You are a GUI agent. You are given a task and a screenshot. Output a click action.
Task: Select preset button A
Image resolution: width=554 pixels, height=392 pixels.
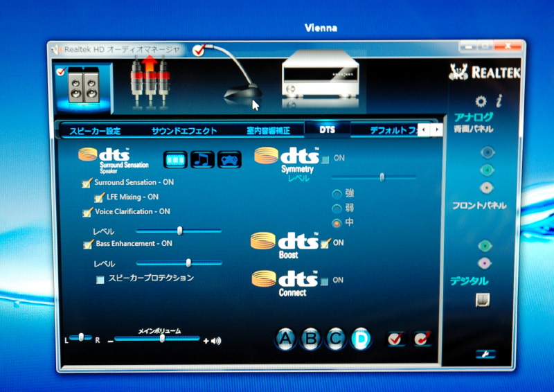[285, 339]
